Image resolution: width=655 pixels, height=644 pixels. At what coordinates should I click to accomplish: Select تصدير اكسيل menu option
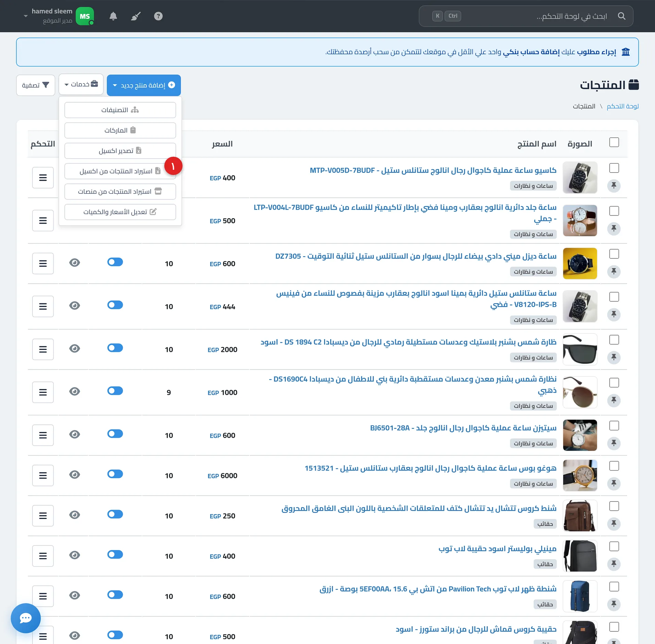click(120, 151)
